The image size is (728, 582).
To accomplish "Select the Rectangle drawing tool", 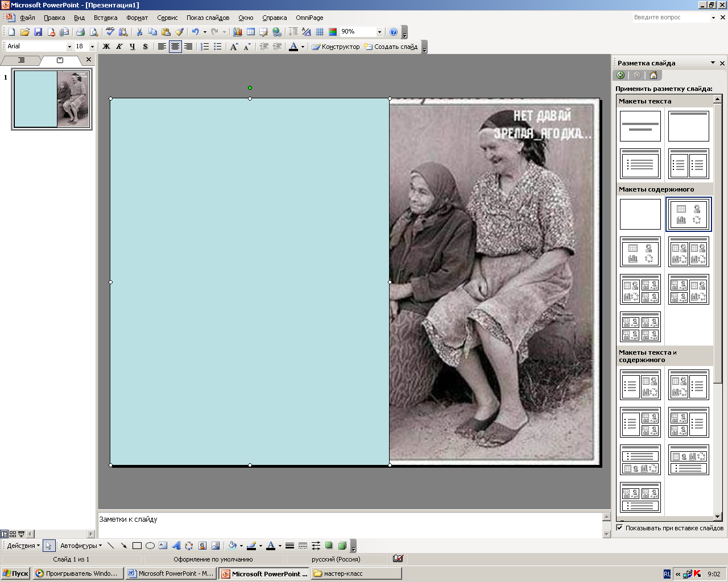I will [136, 546].
